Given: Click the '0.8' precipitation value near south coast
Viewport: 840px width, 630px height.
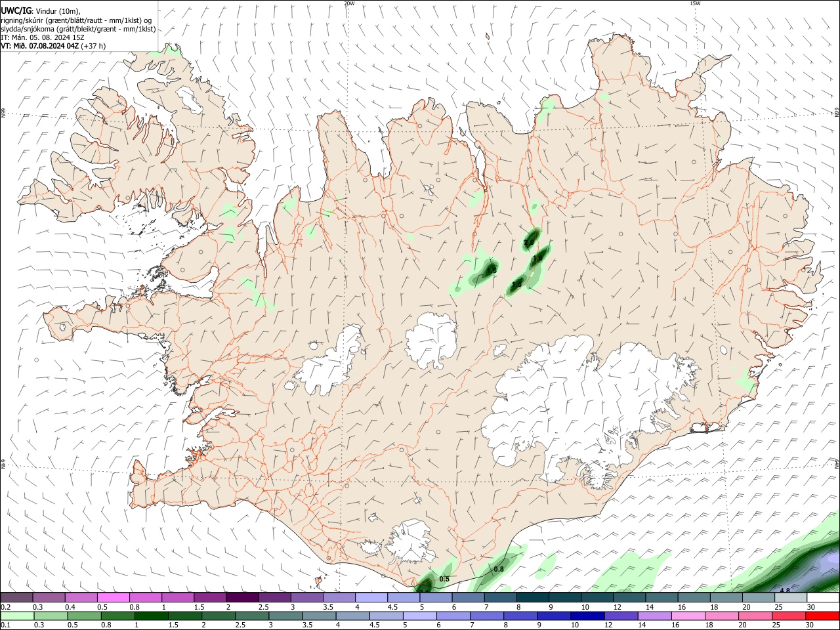Looking at the screenshot, I should pyautogui.click(x=499, y=569).
